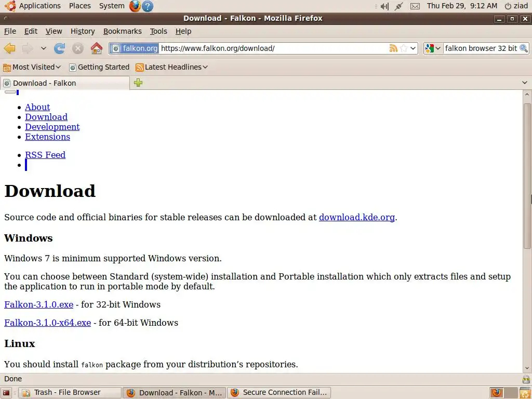Visit the download.kde.org link

click(x=356, y=217)
